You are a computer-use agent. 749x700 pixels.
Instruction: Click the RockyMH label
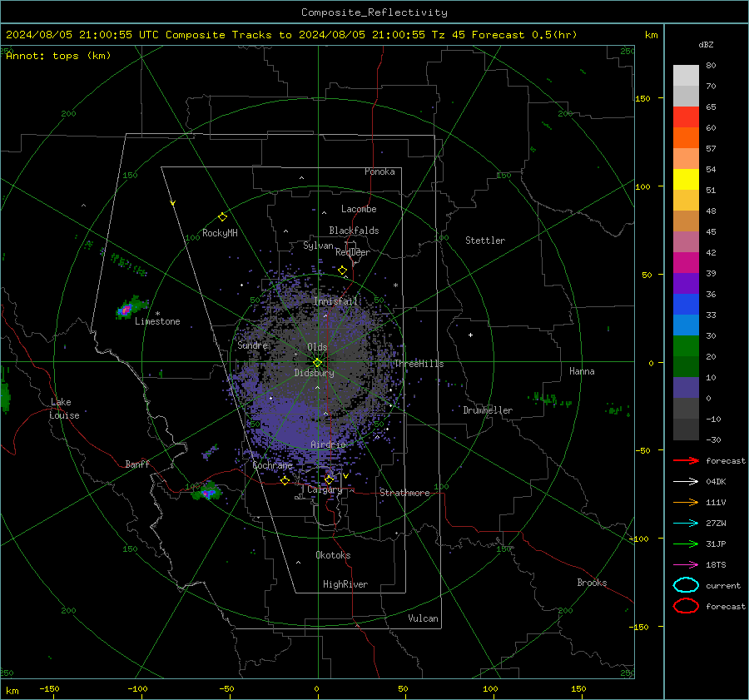tap(220, 233)
